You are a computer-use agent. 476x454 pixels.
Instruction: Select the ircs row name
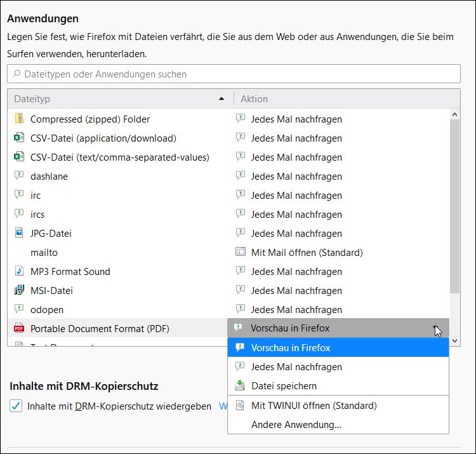37,215
